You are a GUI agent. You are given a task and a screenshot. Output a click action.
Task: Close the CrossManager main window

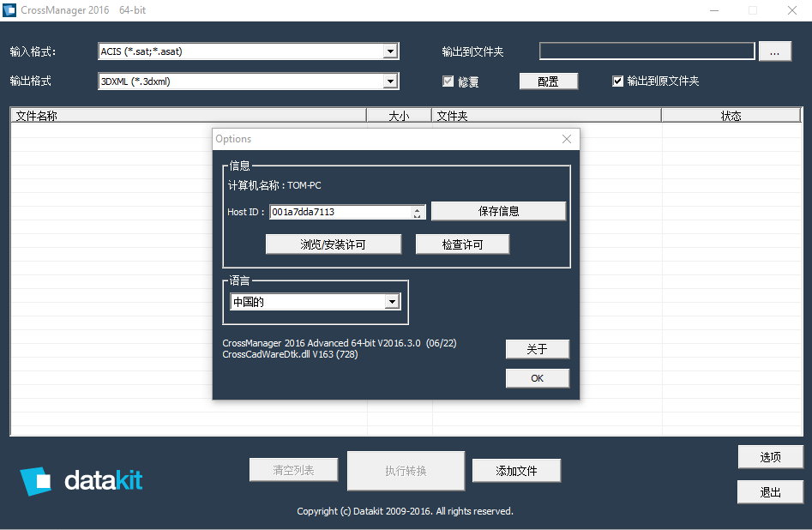(x=791, y=10)
